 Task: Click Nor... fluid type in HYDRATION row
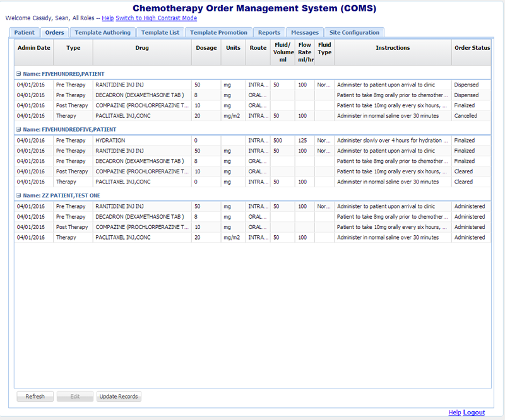coord(324,141)
